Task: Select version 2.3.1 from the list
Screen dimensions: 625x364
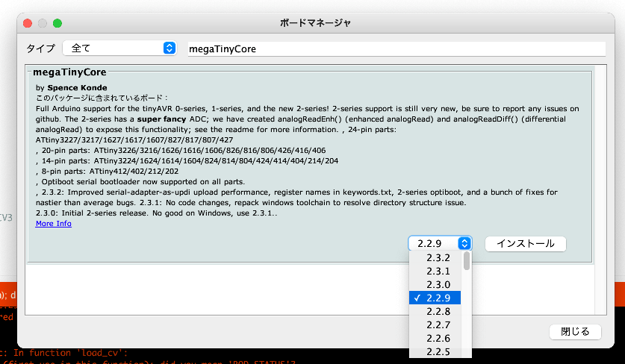Action: tap(438, 272)
